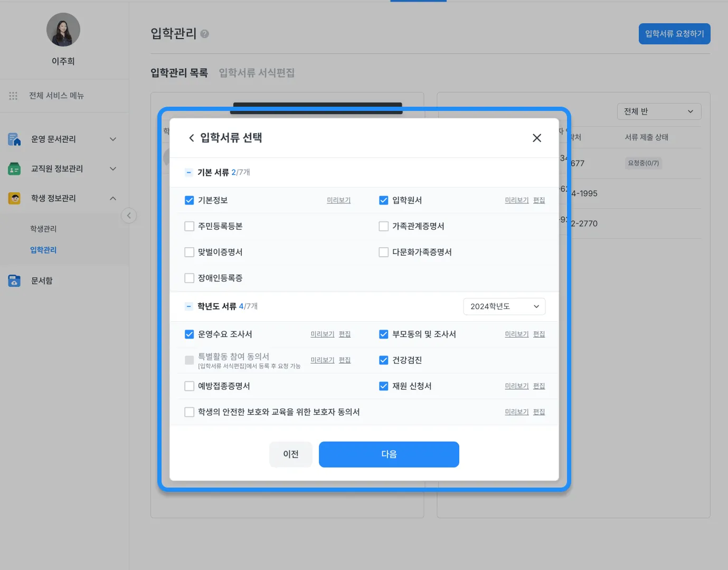Viewport: 728px width, 570px height.
Task: Check the 주민등록등본 checkbox
Action: (189, 226)
